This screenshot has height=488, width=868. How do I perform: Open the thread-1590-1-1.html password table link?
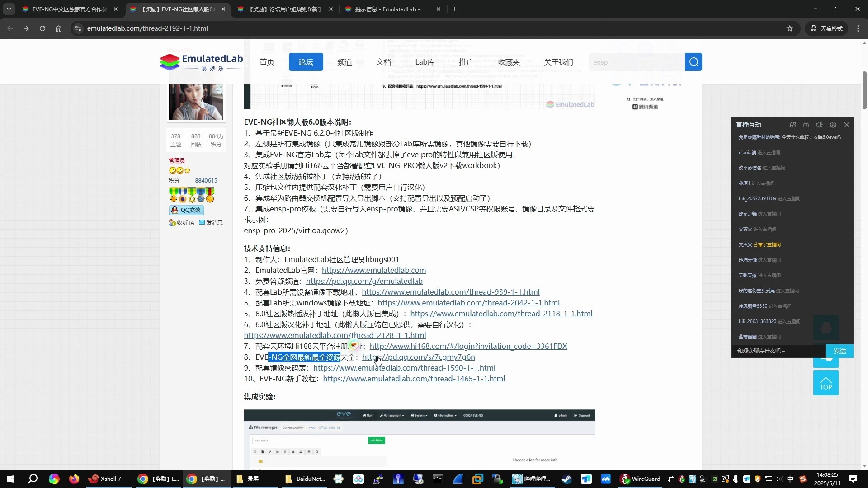click(x=404, y=368)
